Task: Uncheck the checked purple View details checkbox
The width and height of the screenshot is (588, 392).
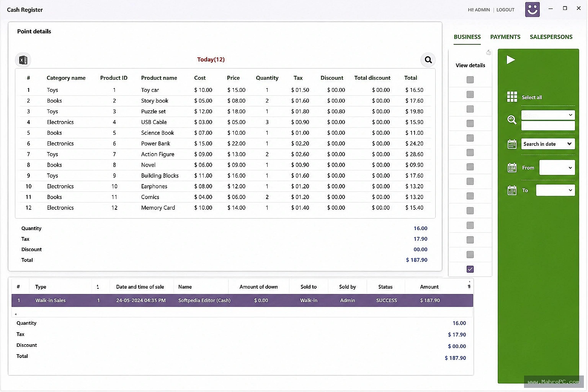Action: 470,269
